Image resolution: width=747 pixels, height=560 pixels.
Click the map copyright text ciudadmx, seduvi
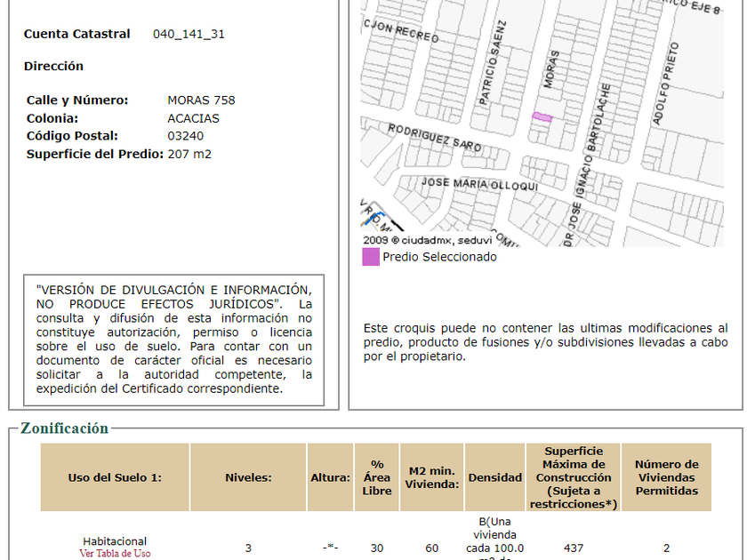point(428,241)
